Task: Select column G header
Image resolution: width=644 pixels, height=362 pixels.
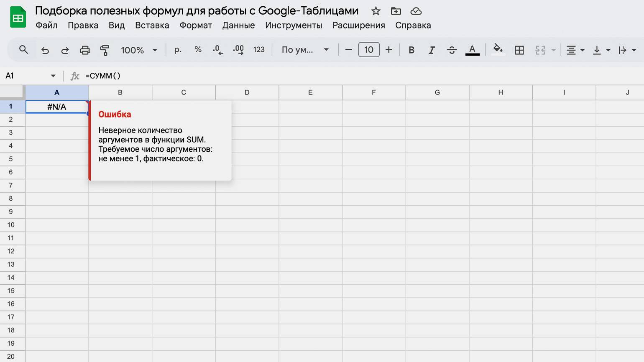Action: 437,92
